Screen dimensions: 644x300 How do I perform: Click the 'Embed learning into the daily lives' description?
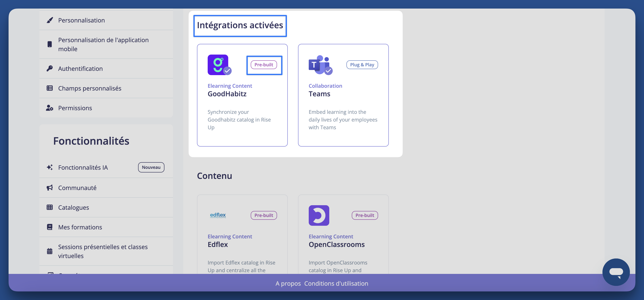pyautogui.click(x=343, y=120)
